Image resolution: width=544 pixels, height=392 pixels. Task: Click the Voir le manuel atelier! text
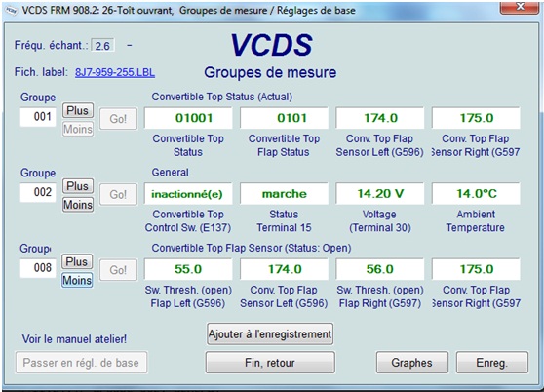[x=74, y=339]
